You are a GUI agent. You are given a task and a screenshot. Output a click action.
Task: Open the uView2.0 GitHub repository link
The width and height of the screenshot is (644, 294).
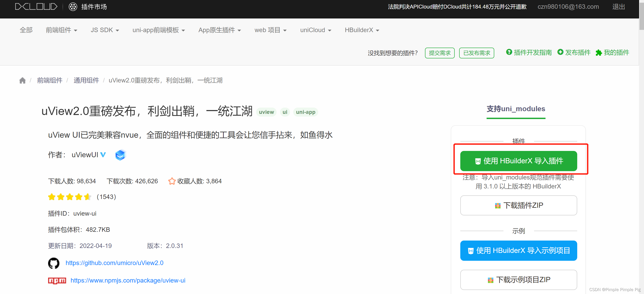coord(114,263)
